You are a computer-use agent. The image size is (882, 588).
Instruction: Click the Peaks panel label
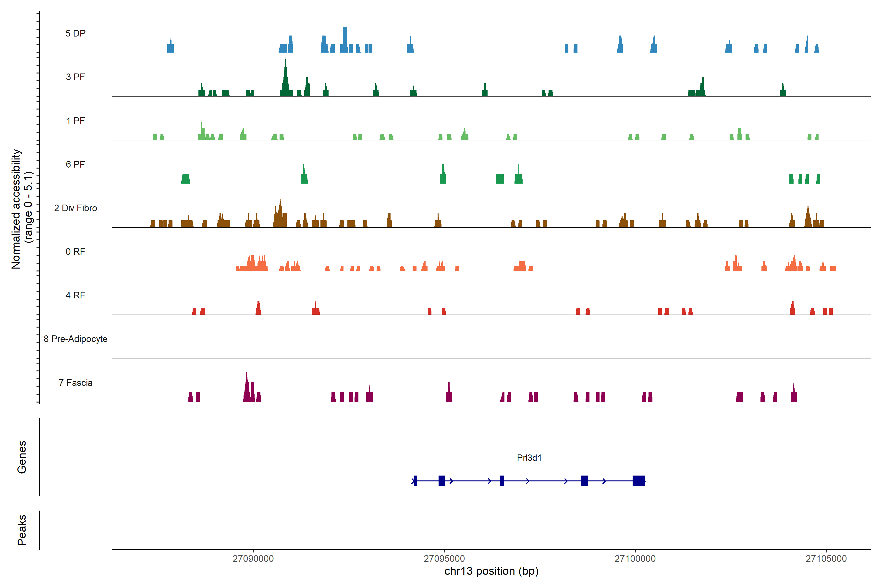22,530
